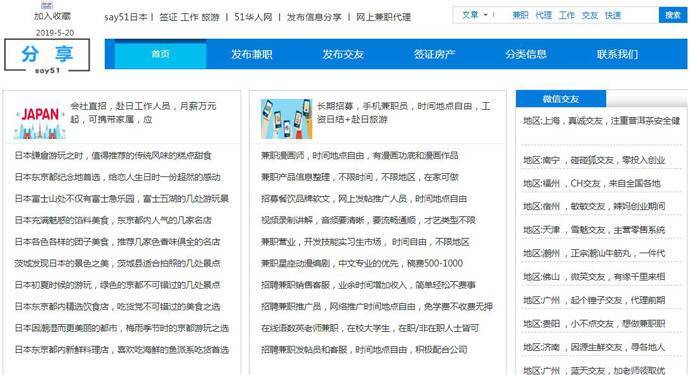Open the 51华人网 top link
The width and height of the screenshot is (690, 375).
tap(253, 17)
